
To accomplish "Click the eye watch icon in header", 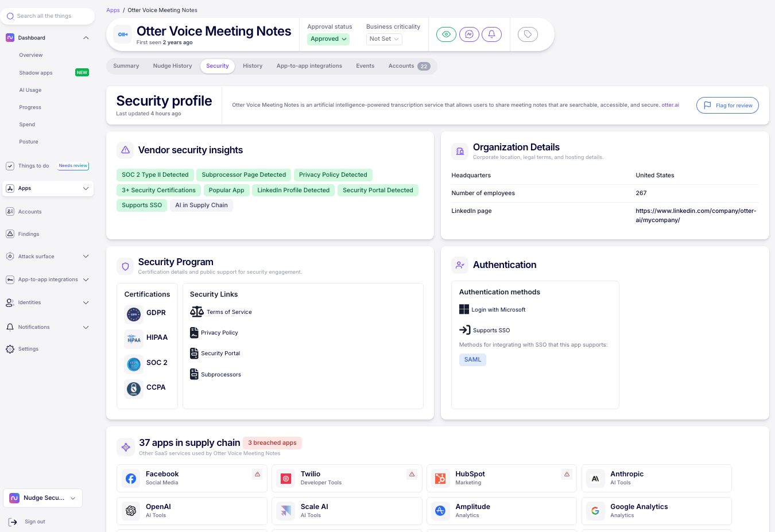I will pyautogui.click(x=446, y=34).
